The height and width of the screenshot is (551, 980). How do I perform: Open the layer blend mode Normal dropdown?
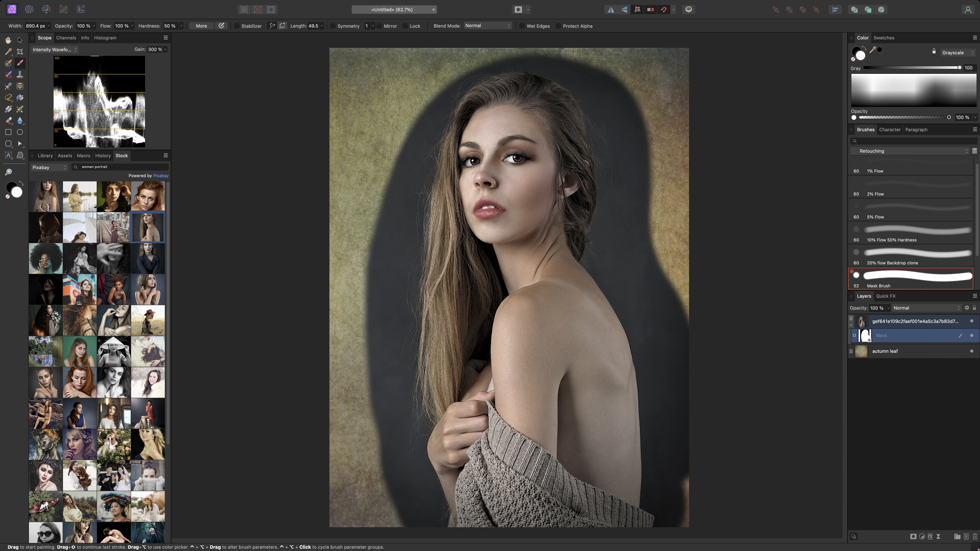pyautogui.click(x=926, y=308)
